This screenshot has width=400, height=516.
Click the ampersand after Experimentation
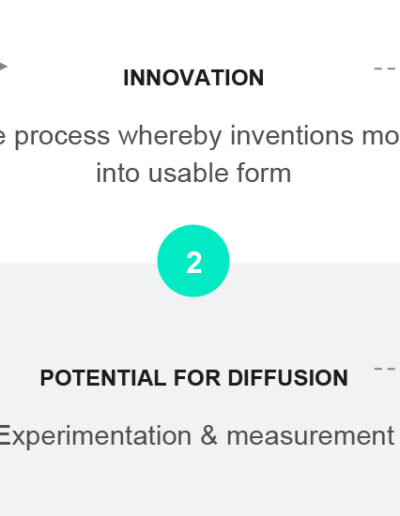pos(209,435)
